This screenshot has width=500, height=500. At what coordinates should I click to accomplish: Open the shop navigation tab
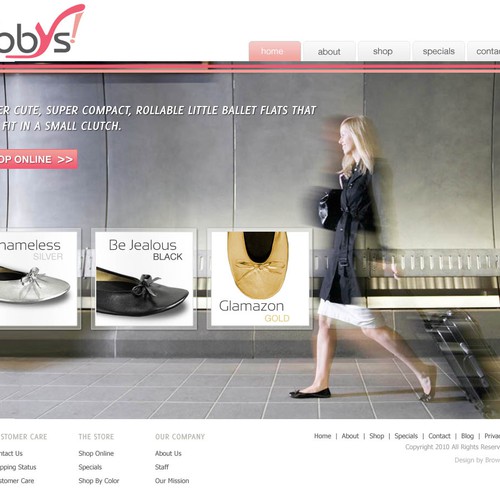click(383, 51)
